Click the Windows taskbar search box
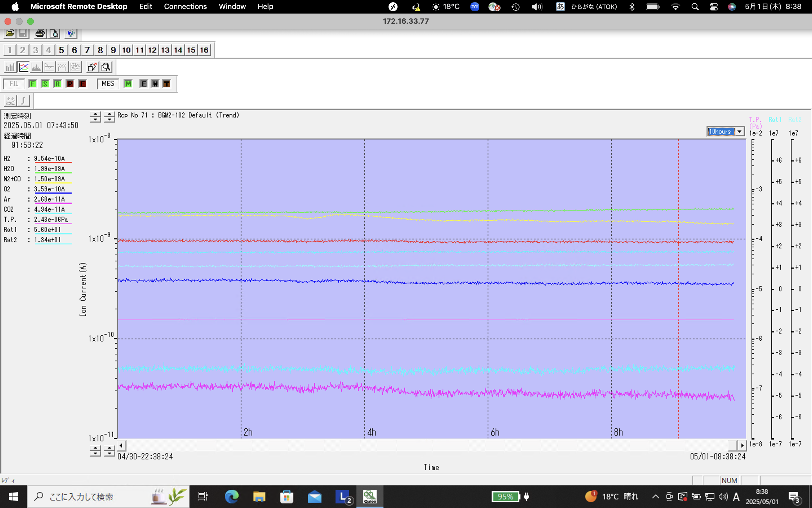The height and width of the screenshot is (508, 812). tap(108, 496)
